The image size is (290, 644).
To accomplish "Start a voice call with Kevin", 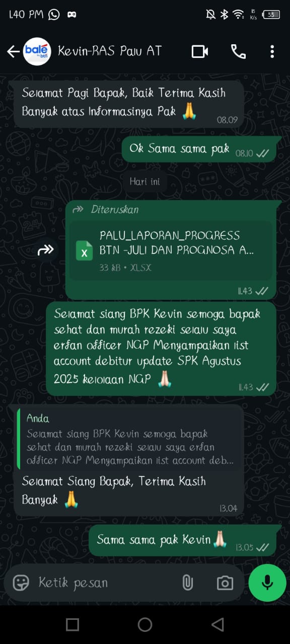I will tap(238, 51).
